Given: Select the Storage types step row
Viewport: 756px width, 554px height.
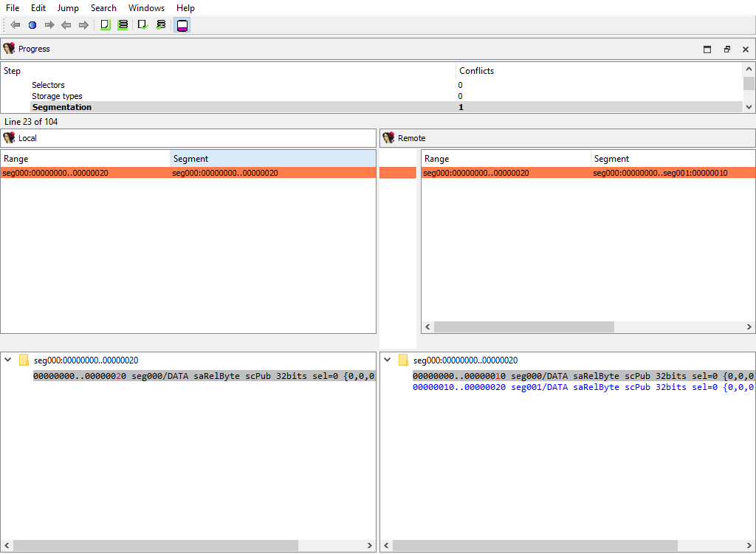Looking at the screenshot, I should 57,96.
